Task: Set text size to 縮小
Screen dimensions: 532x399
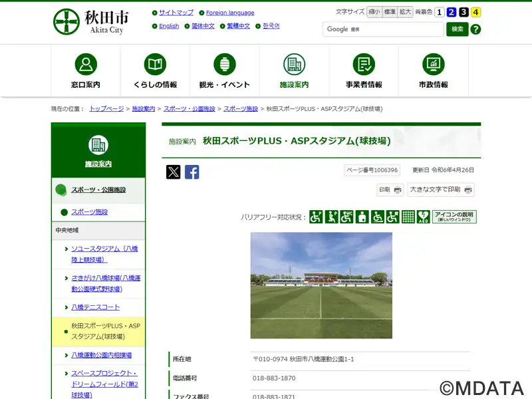Action: pyautogui.click(x=374, y=12)
